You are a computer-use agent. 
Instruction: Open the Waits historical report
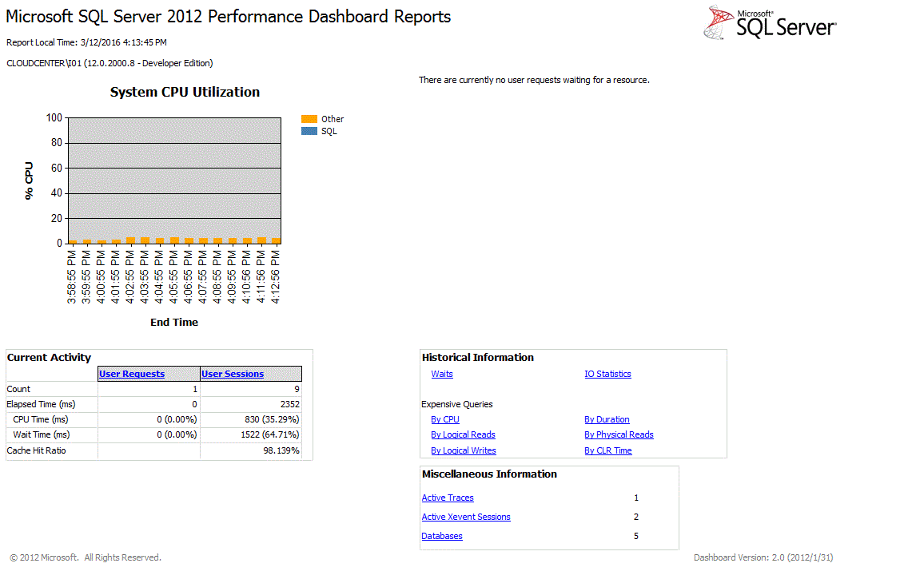point(442,374)
